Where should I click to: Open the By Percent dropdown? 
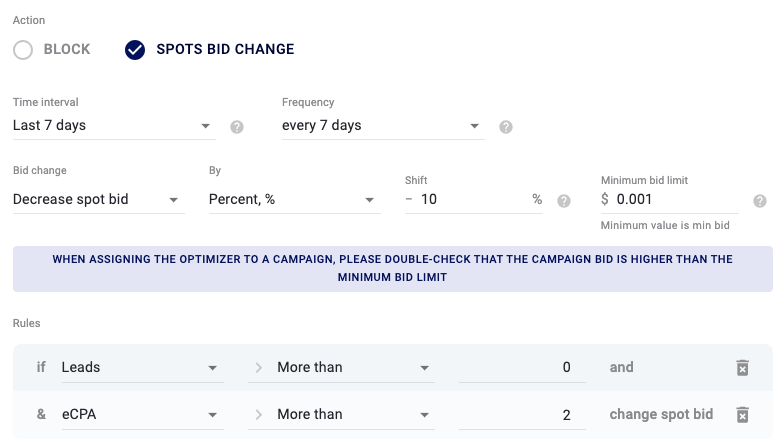tap(295, 199)
